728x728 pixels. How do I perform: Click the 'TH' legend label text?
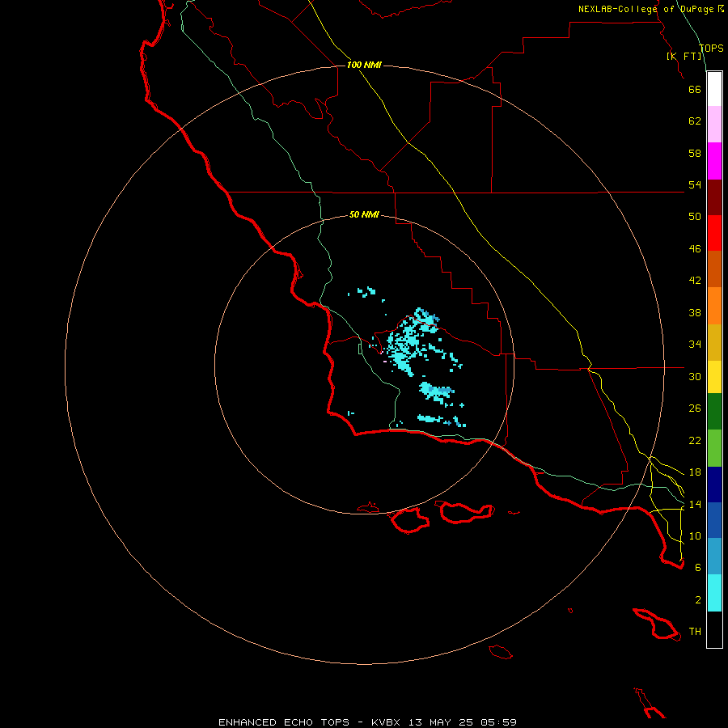(695, 632)
